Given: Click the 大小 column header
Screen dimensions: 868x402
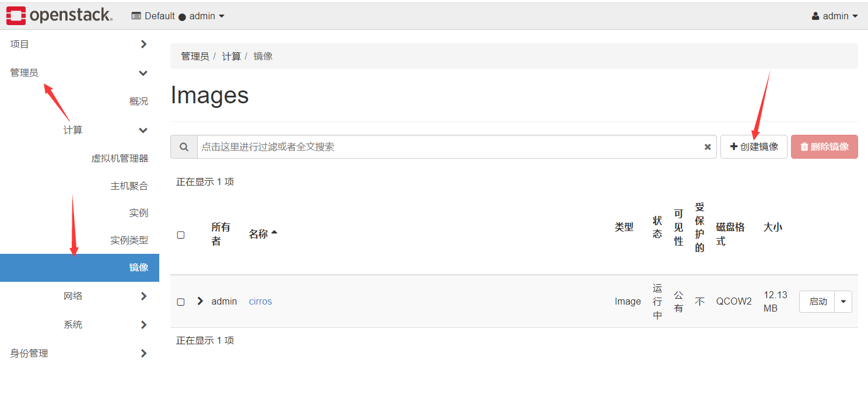Looking at the screenshot, I should [x=773, y=227].
